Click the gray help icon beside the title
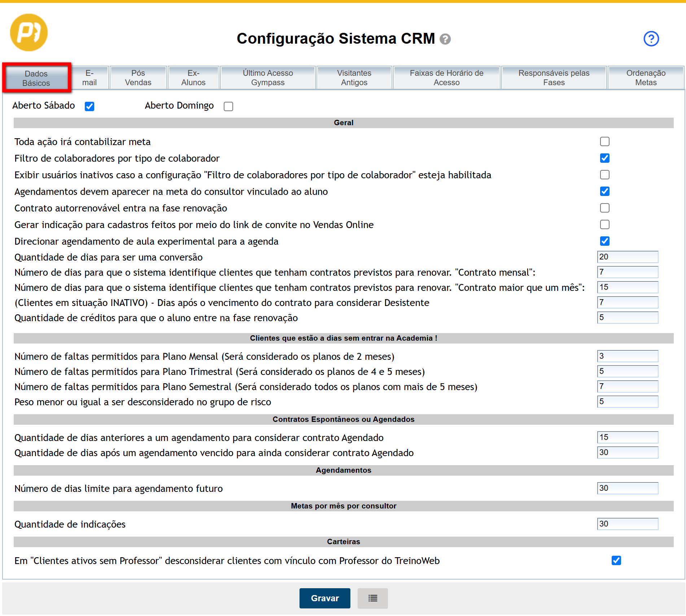Viewport: 686px width, 616px height. point(445,39)
